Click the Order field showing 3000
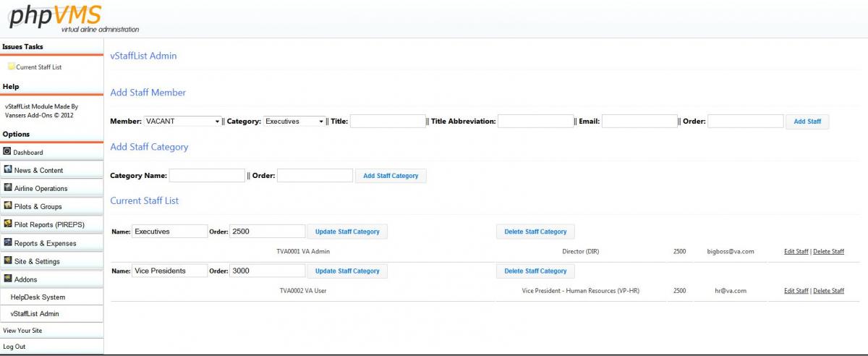Viewport: 868px width, 356px height. click(268, 271)
